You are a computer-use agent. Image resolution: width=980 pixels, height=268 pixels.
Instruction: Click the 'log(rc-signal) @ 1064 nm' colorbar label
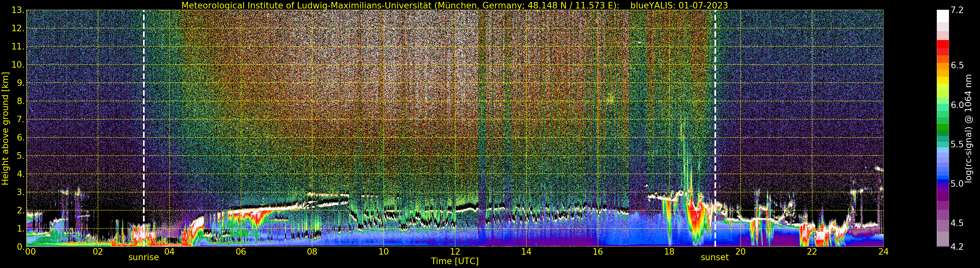pos(969,129)
